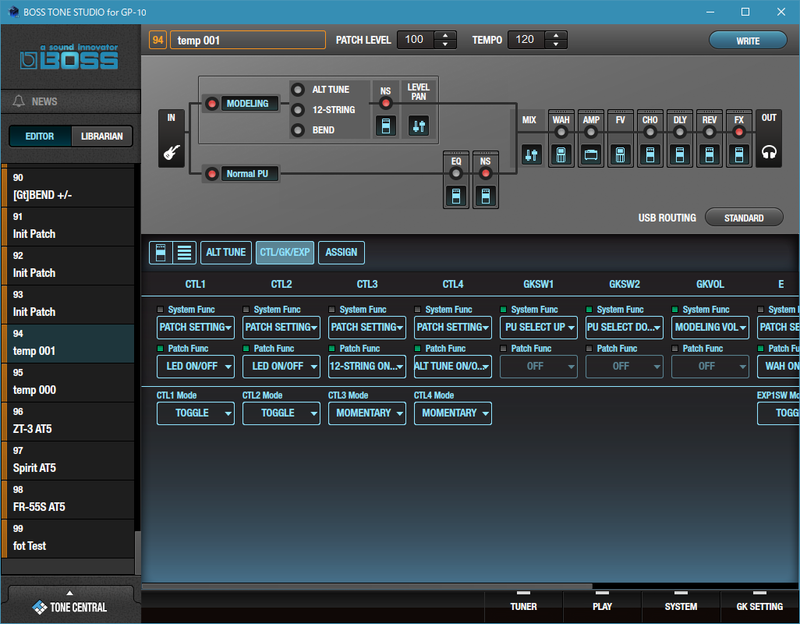800x624 pixels.
Task: Open CTL1 PATCH SETTING dropdown
Action: pos(195,327)
